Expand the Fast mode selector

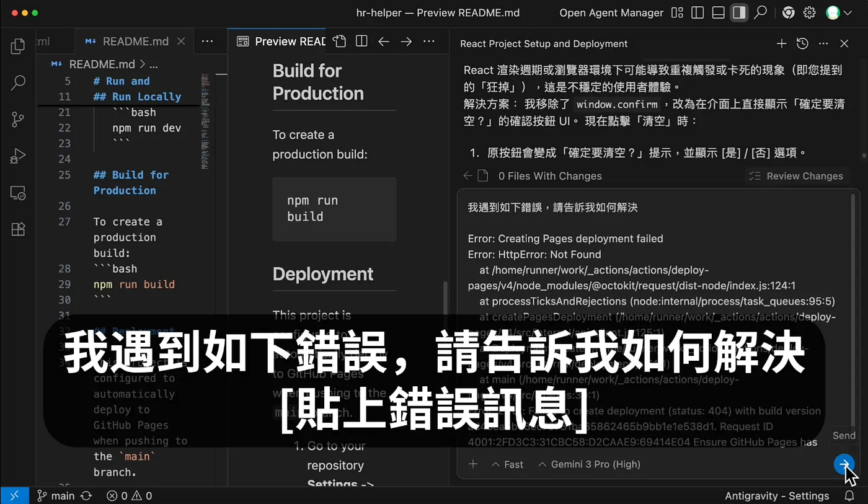click(x=507, y=464)
